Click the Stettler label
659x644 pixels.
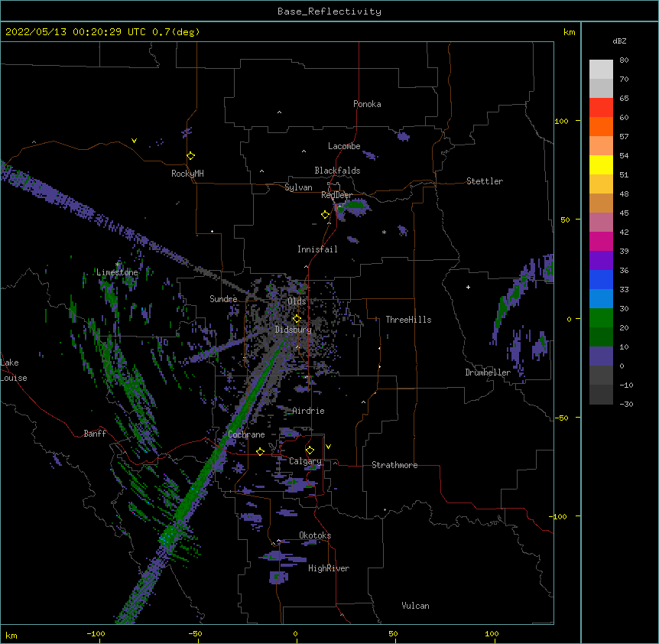tap(485, 181)
